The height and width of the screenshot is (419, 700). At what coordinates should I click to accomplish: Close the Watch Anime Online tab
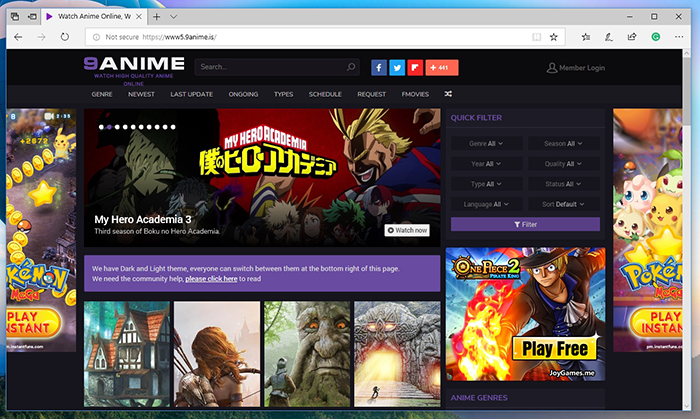tap(139, 17)
